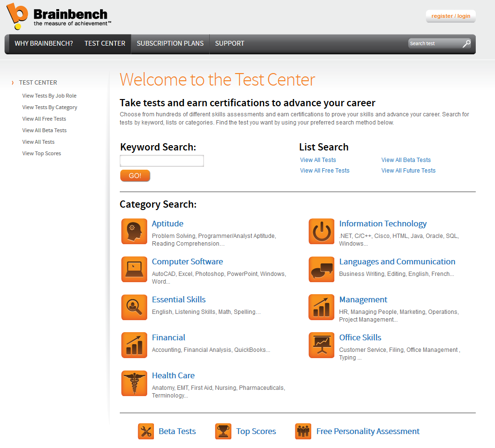
Task: Select the Beta Tests wrench icon
Action: pyautogui.click(x=146, y=431)
